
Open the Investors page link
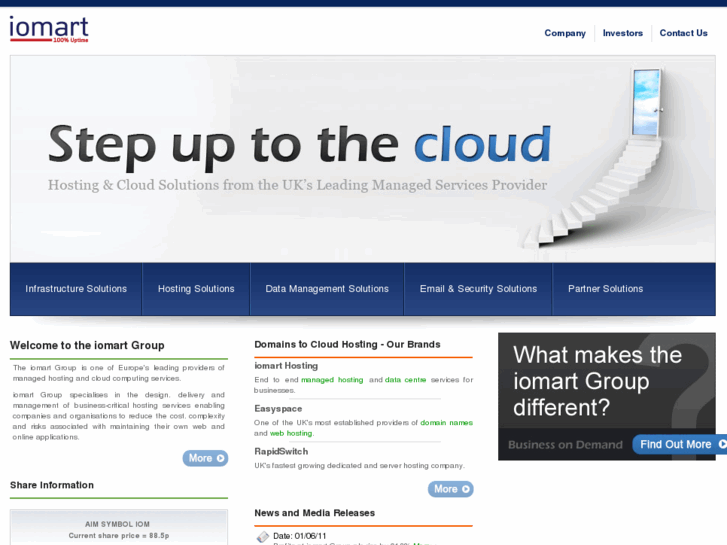[x=622, y=33]
